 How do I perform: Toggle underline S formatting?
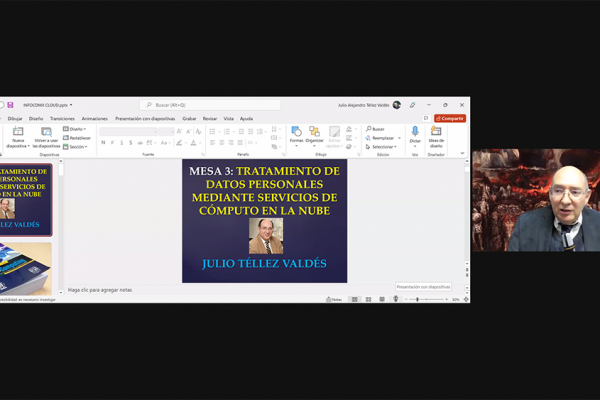(122, 143)
